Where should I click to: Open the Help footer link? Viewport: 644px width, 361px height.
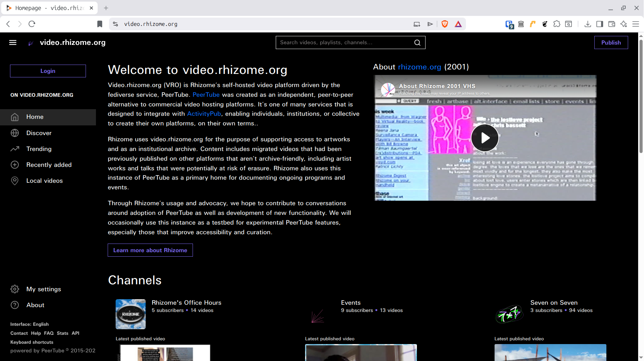36,333
